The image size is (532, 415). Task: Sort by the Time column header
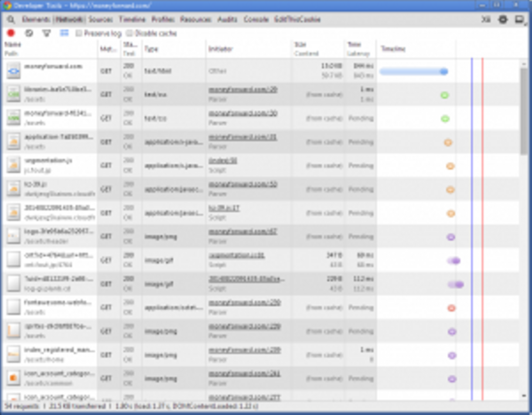[x=360, y=49]
